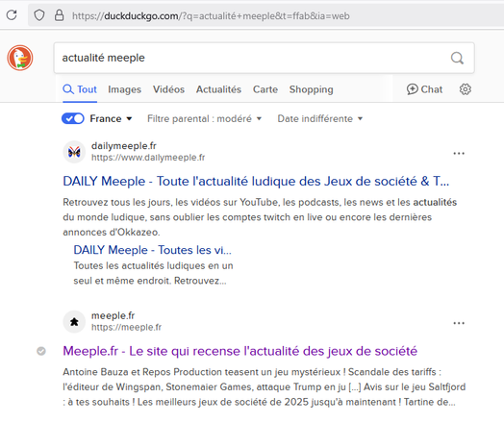Viewport: 504px width, 423px height.
Task: Open the tracking protection shield icon
Action: 39,15
